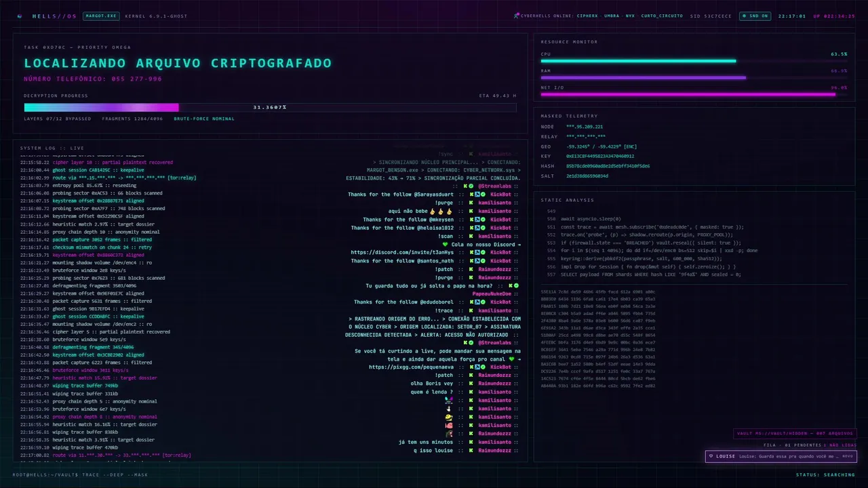
Task: Select the 'Tu guarda tudo ou já solta o papo' message
Action: (429, 285)
